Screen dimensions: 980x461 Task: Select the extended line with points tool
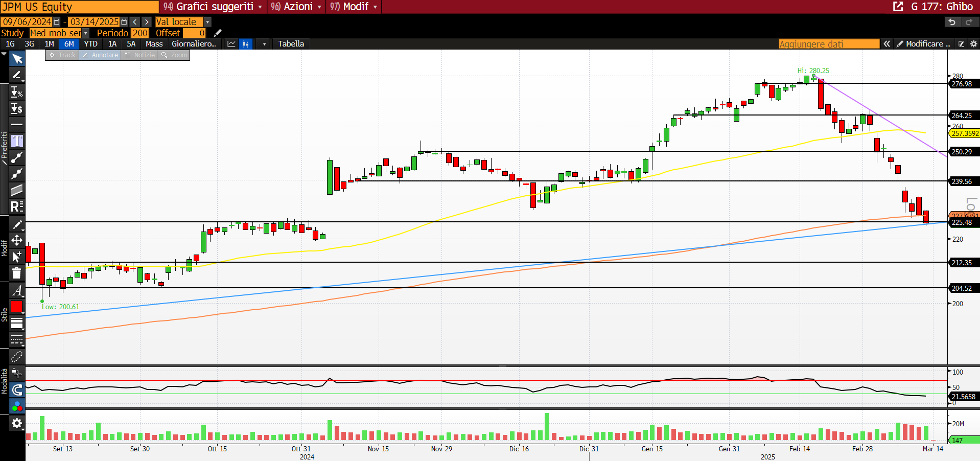point(17,174)
